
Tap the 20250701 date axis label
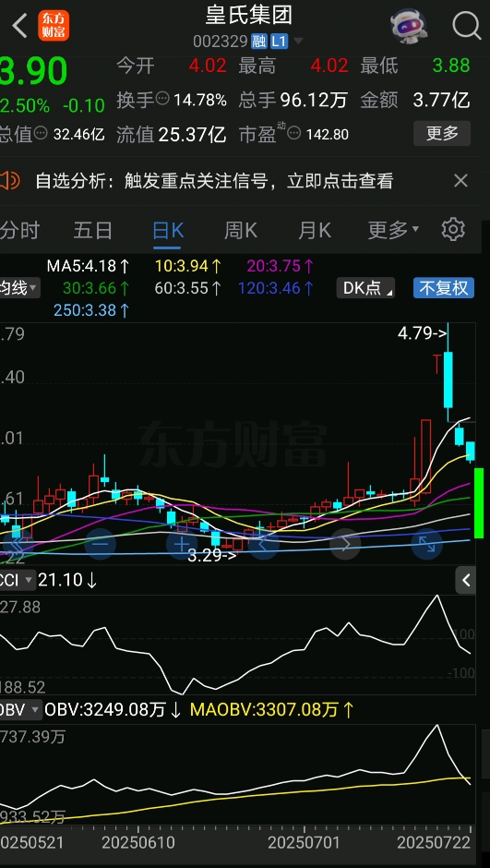coord(305,842)
